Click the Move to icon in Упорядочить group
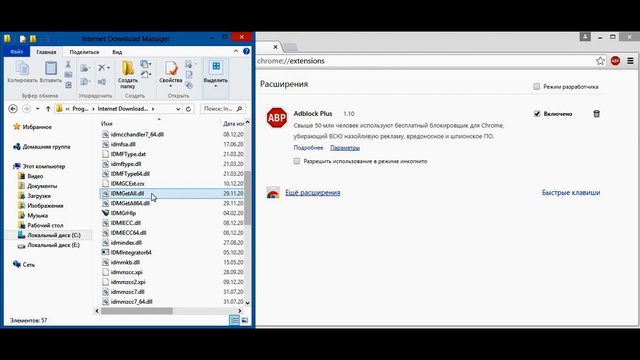The image size is (640, 360). (84, 68)
